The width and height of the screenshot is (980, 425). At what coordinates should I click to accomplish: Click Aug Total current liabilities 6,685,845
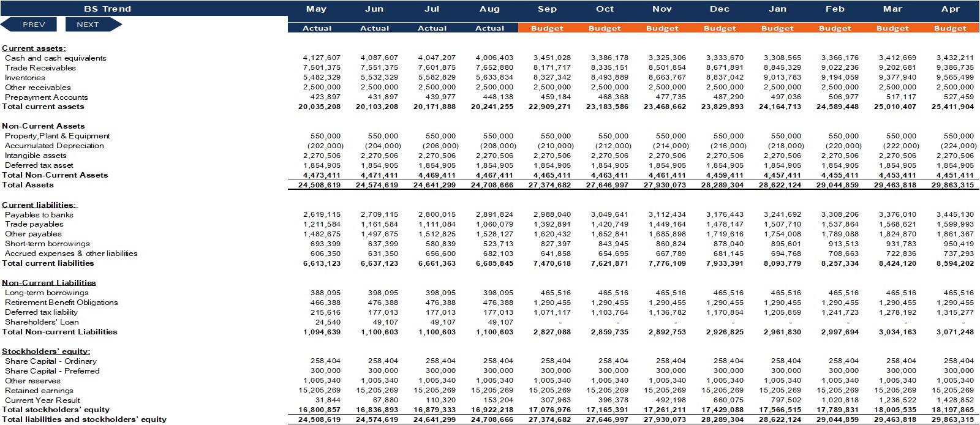tap(494, 263)
